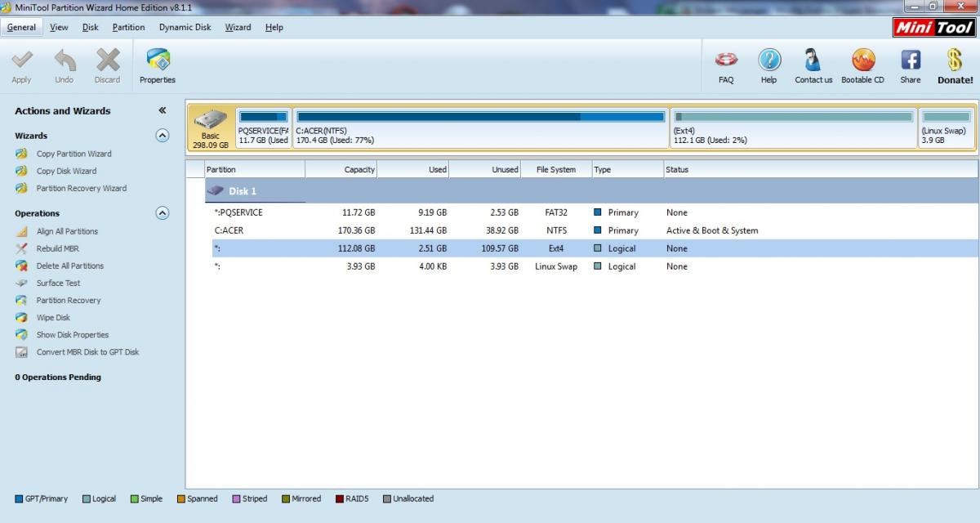980x523 pixels.
Task: Click the Partition Recovery Wizard icon
Action: pyautogui.click(x=21, y=188)
